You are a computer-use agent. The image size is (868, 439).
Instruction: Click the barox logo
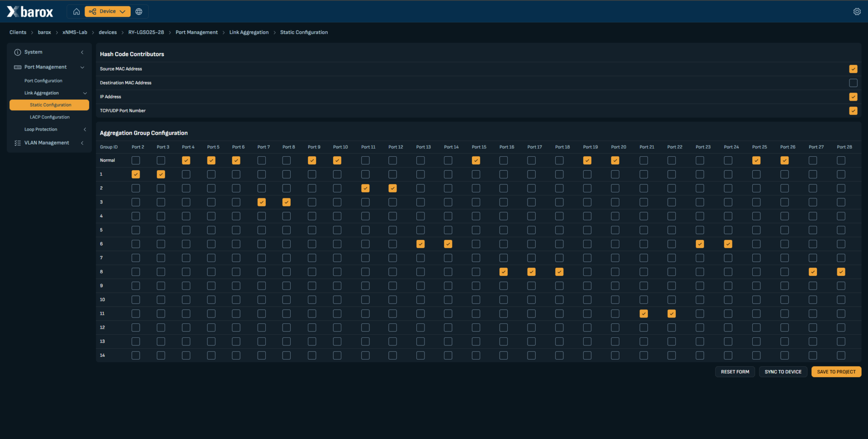(x=30, y=12)
